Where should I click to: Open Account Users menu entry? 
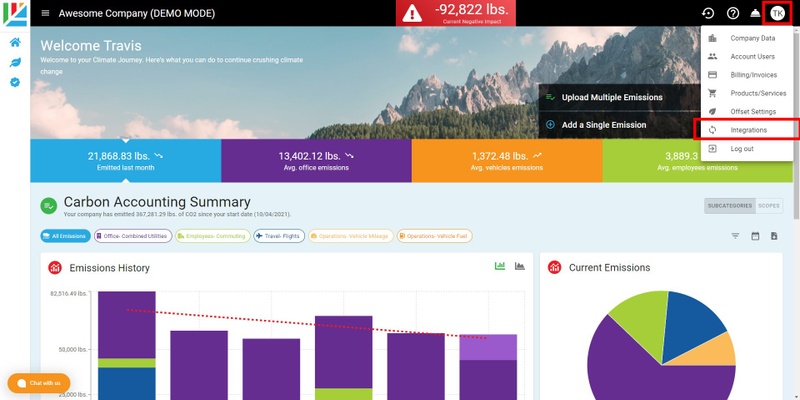(x=747, y=57)
